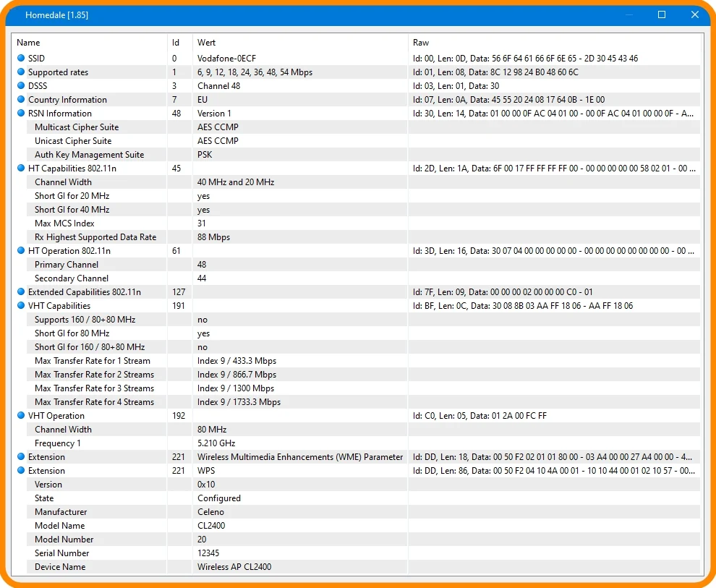The image size is (716, 588).
Task: Click the blue dot next to Supported rates
Action: point(20,72)
